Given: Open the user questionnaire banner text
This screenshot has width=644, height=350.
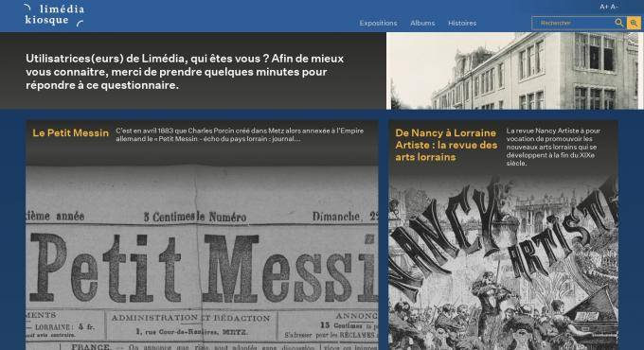Looking at the screenshot, I should tap(185, 72).
